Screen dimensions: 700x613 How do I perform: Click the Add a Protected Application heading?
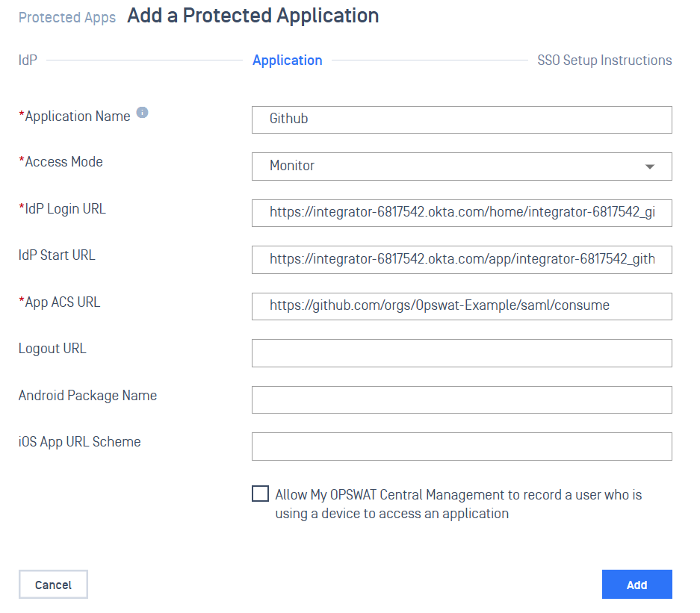point(253,16)
